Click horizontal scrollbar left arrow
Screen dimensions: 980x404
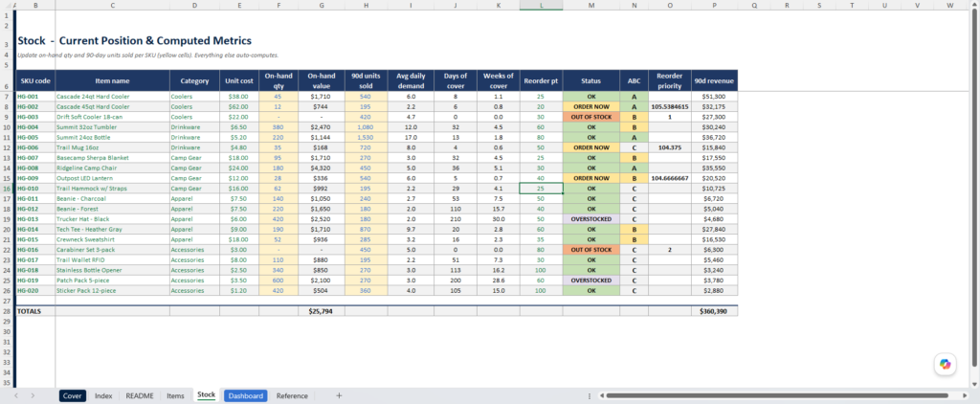(601, 396)
